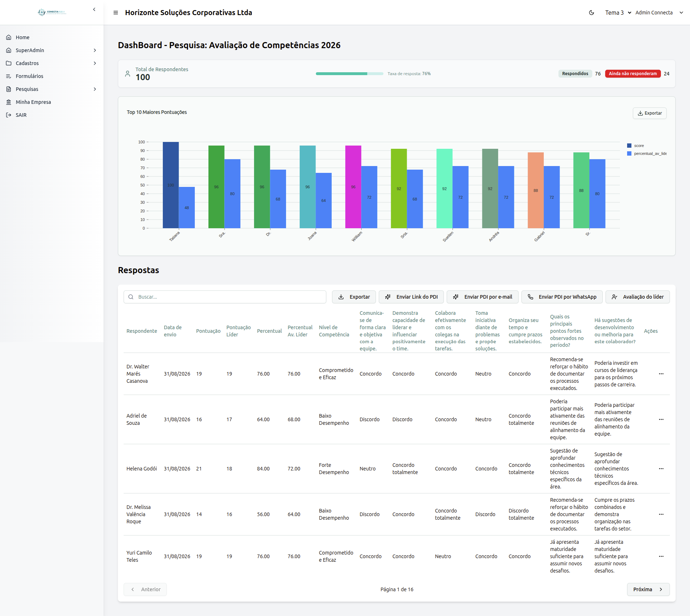
Task: Click Ainda não responderam badge
Action: coord(632,74)
